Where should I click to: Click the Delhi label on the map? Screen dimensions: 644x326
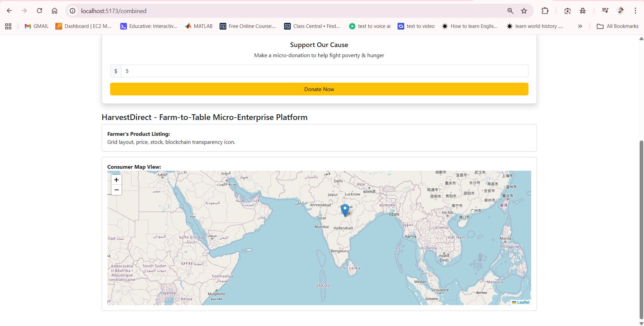click(x=338, y=181)
